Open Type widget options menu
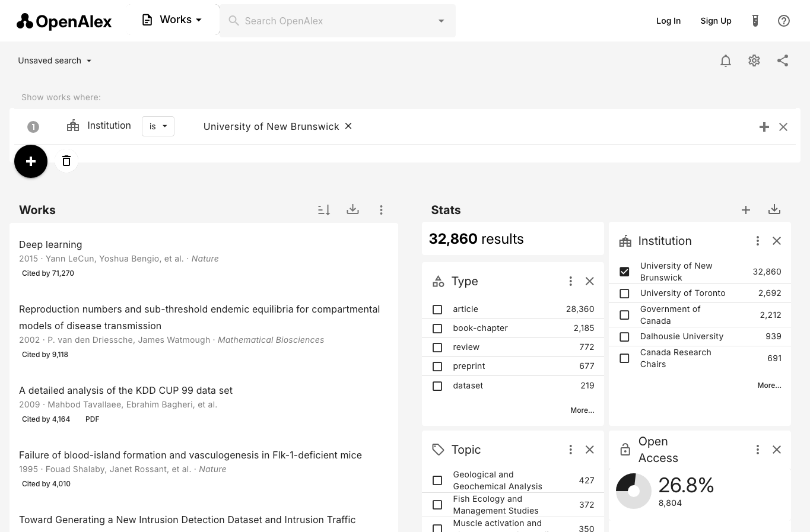The image size is (810, 532). coord(570,281)
